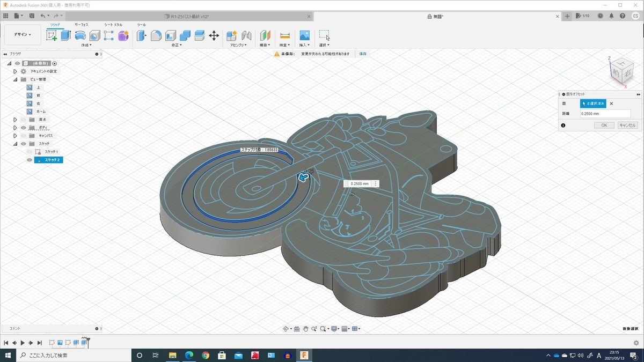
Task: Click the Insert image (挿入) icon
Action: point(304,35)
